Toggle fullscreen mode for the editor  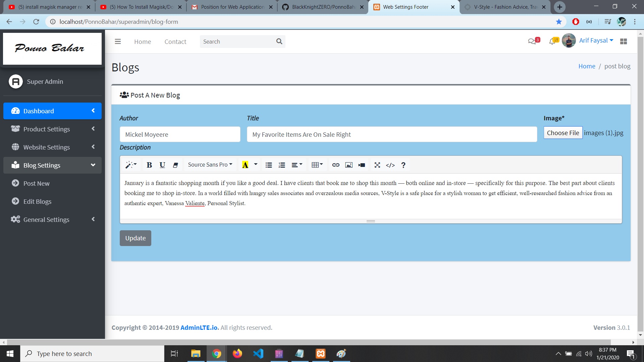pyautogui.click(x=377, y=165)
